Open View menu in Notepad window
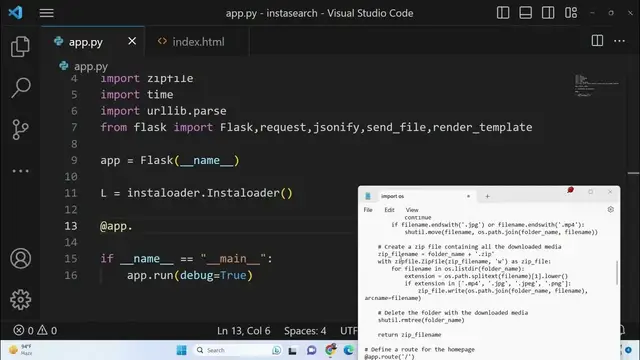This screenshot has width=640, height=360. 412,210
